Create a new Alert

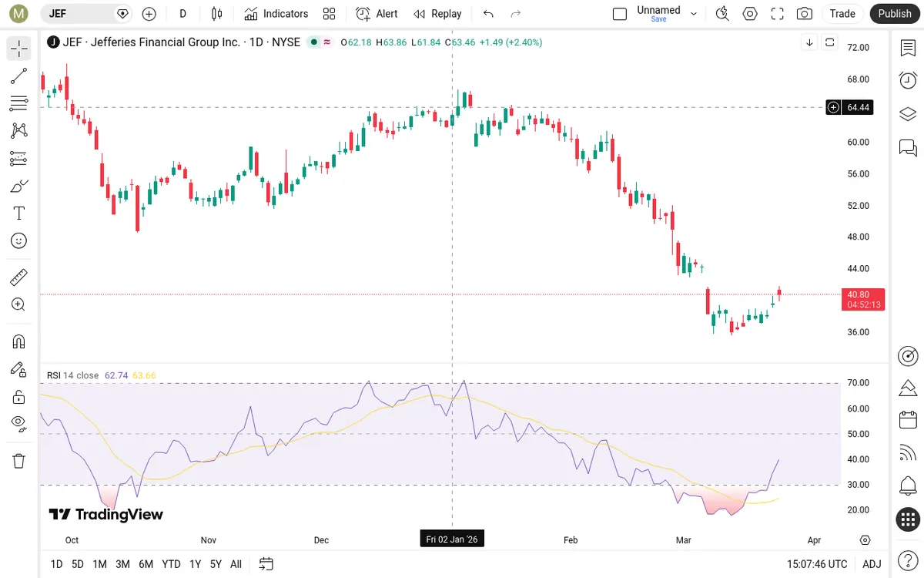coord(377,14)
